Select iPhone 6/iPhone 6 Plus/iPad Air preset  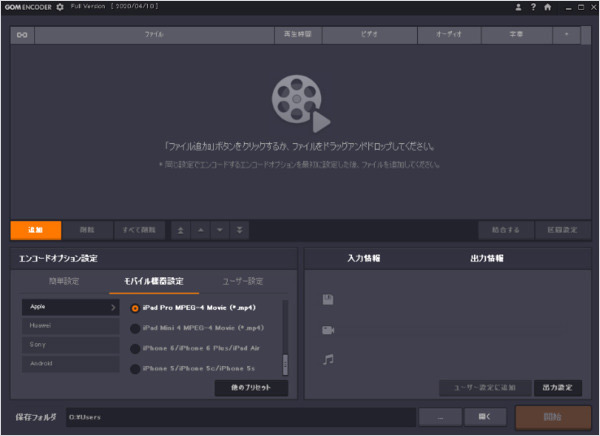point(195,348)
